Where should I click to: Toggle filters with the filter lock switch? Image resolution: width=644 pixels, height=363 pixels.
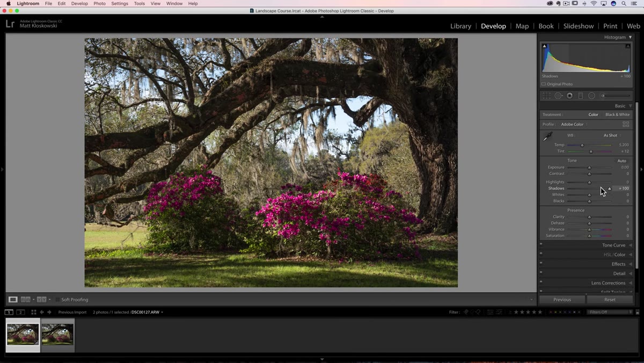pos(638,312)
